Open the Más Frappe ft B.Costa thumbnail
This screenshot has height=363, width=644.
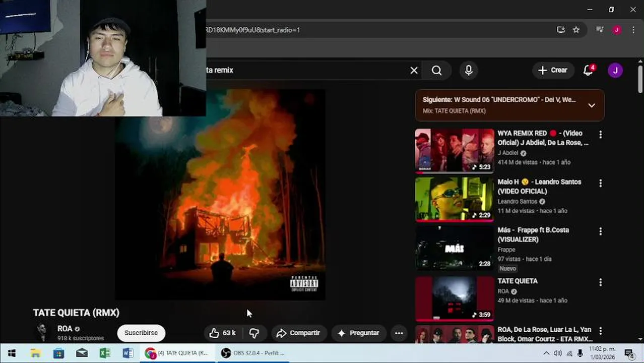point(455,248)
